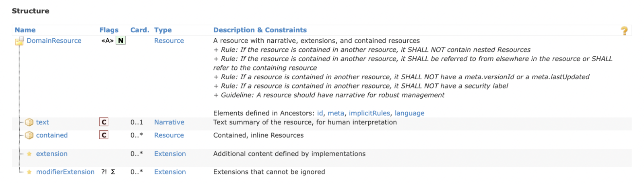
Task: Click the DomainResource folder icon
Action: click(19, 41)
